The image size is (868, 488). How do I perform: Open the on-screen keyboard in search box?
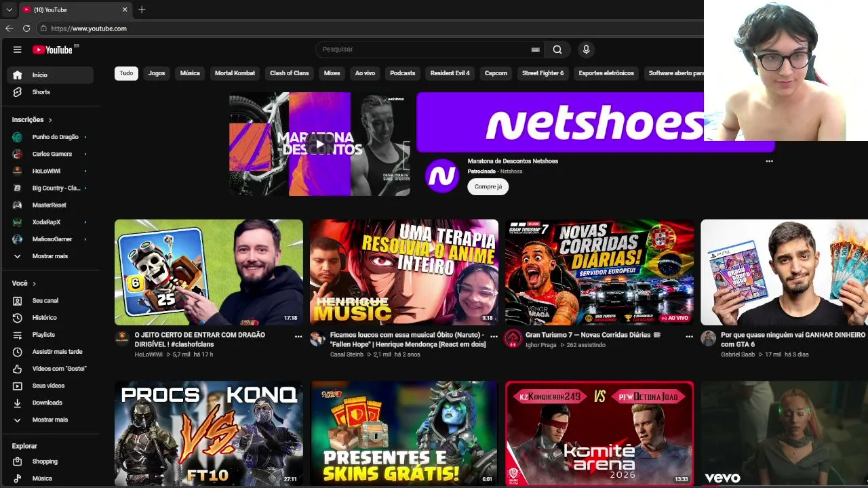(535, 49)
